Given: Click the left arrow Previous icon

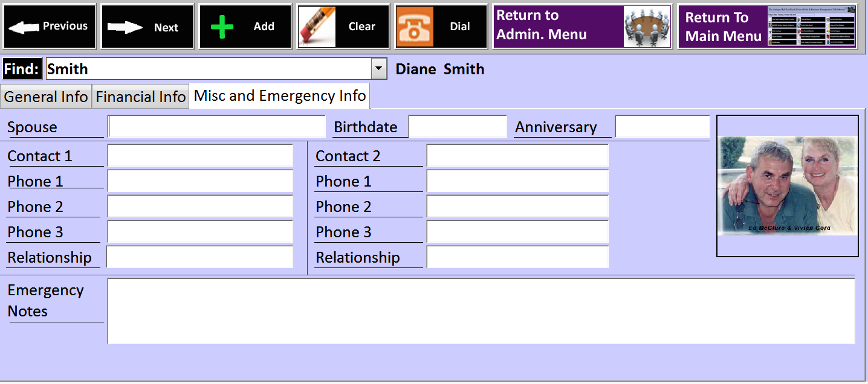Looking at the screenshot, I should [23, 27].
